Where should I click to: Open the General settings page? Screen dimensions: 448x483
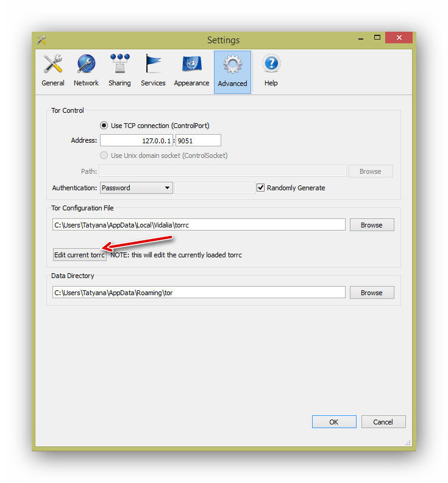pos(53,71)
